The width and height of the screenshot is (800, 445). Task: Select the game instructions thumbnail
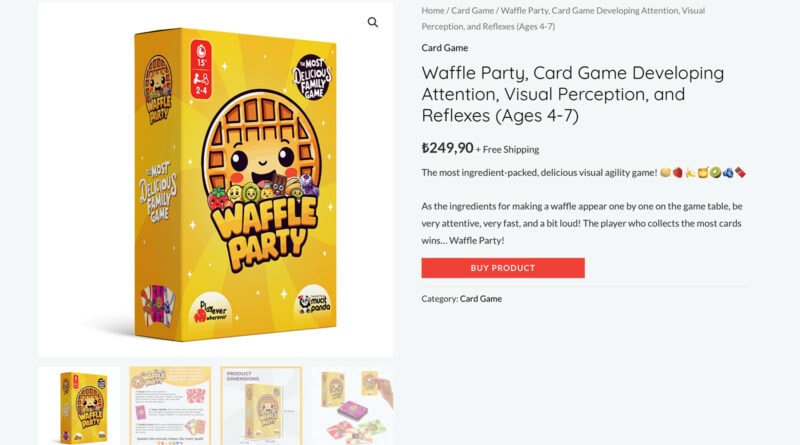click(x=170, y=406)
